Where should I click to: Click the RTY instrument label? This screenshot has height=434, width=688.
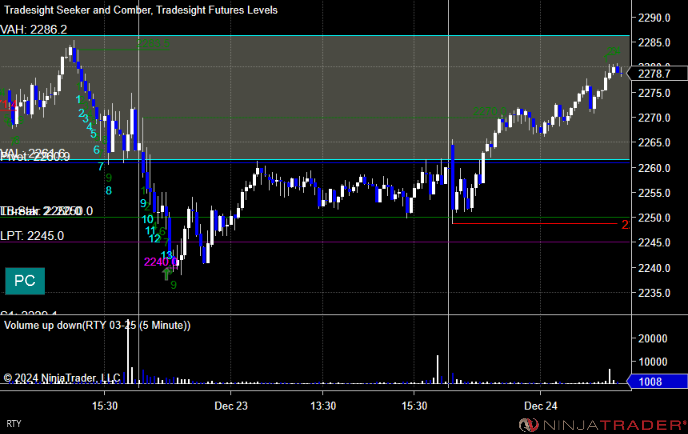coord(14,424)
